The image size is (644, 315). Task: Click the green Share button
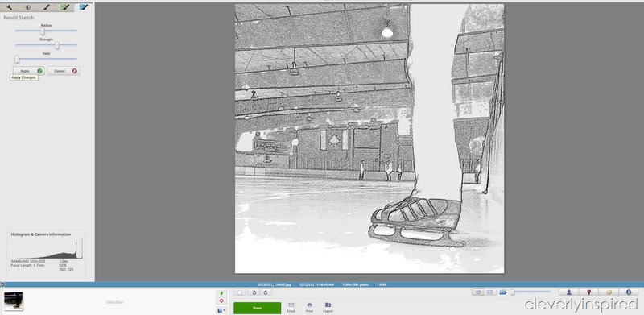(257, 308)
